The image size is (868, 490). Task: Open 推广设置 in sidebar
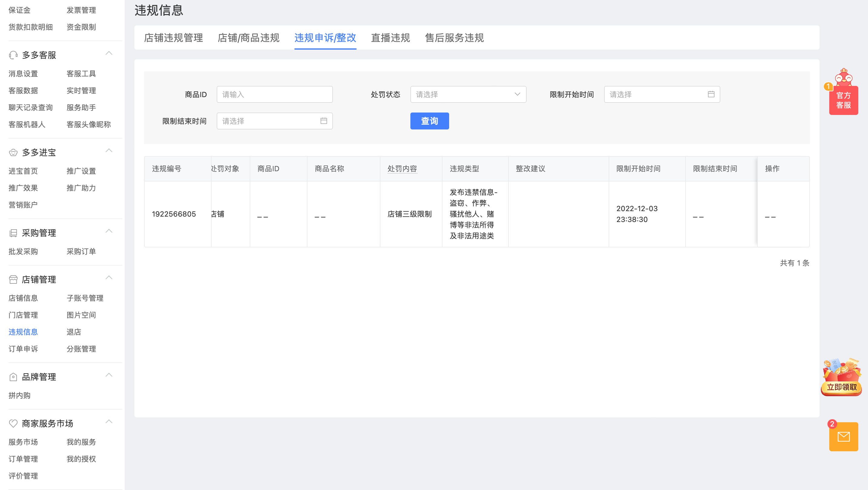pyautogui.click(x=81, y=171)
